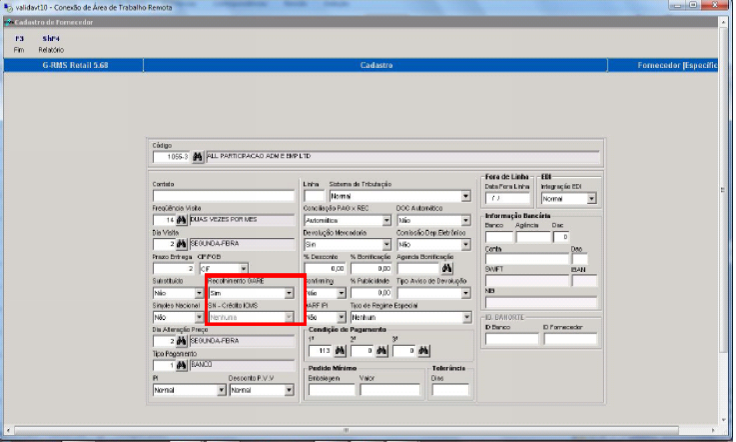Image resolution: width=736 pixels, height=442 pixels.
Task: Click the SWIFT field
Action: [527, 281]
